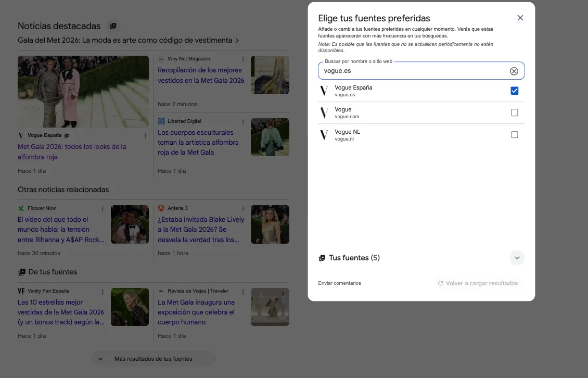This screenshot has height=378, width=588.
Task: Open La Met Gala inaugura una exposición article
Action: 196,312
